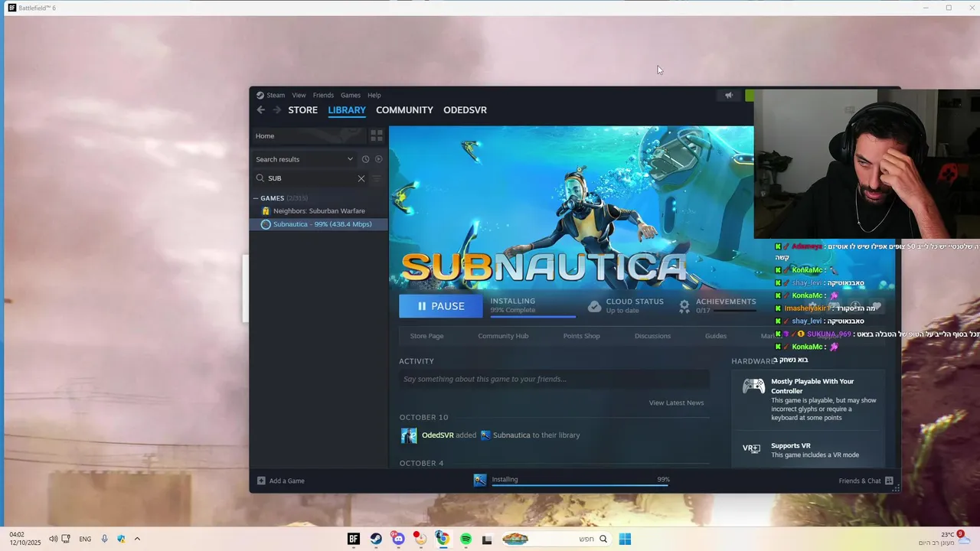
Task: Open the Cloud Status icon
Action: coord(595,306)
